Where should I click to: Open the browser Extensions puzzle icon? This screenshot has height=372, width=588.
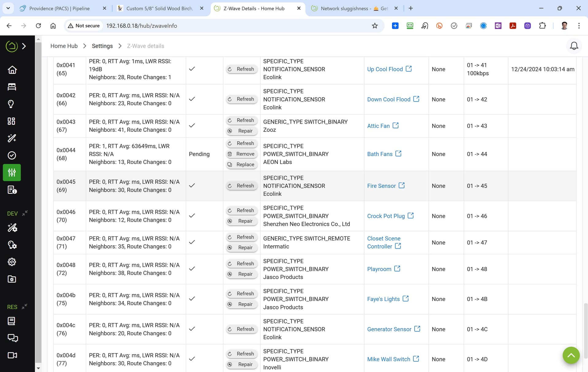click(542, 26)
